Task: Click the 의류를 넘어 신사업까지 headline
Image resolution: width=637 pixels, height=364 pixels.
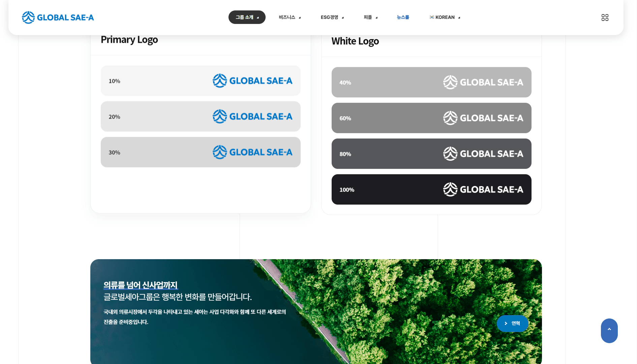Action: (141, 285)
